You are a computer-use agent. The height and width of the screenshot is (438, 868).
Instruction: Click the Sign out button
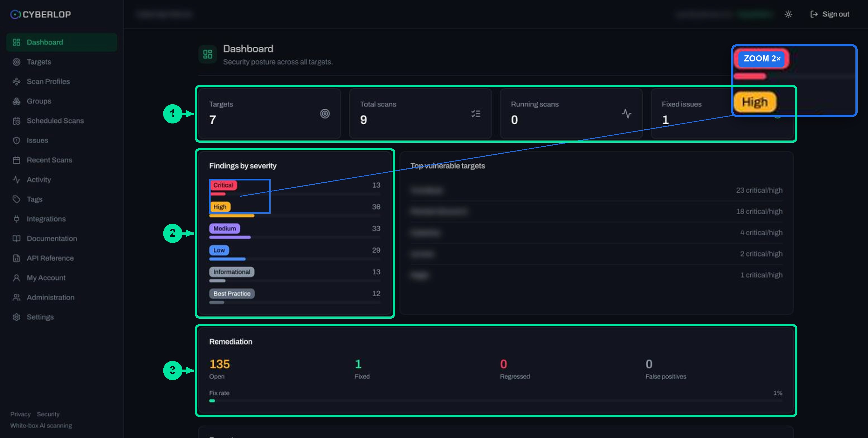click(x=829, y=14)
